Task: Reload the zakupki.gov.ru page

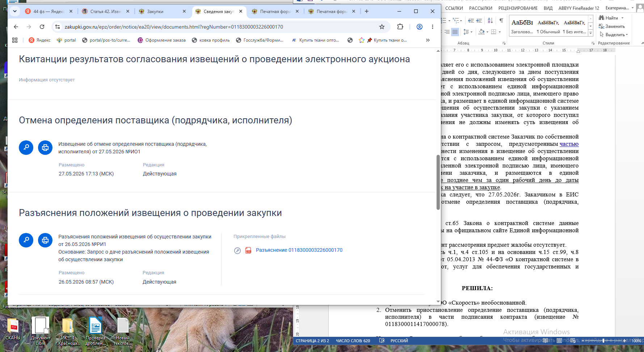Action: point(42,27)
